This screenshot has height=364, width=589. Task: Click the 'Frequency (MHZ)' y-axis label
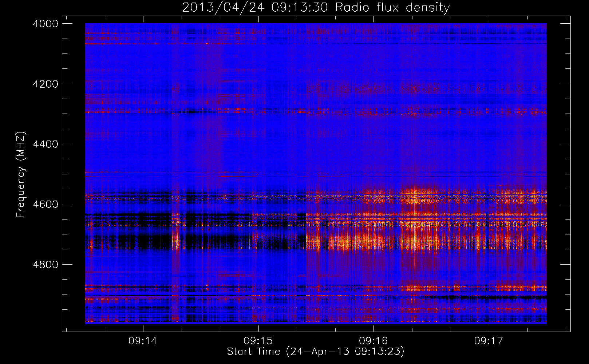point(21,175)
